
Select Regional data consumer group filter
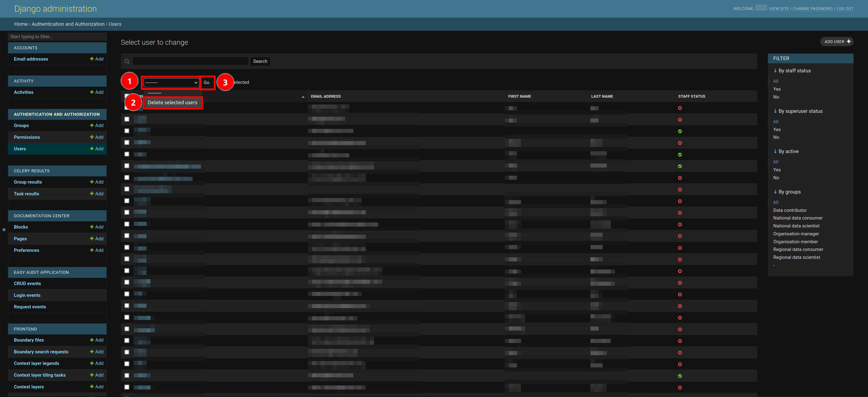798,249
